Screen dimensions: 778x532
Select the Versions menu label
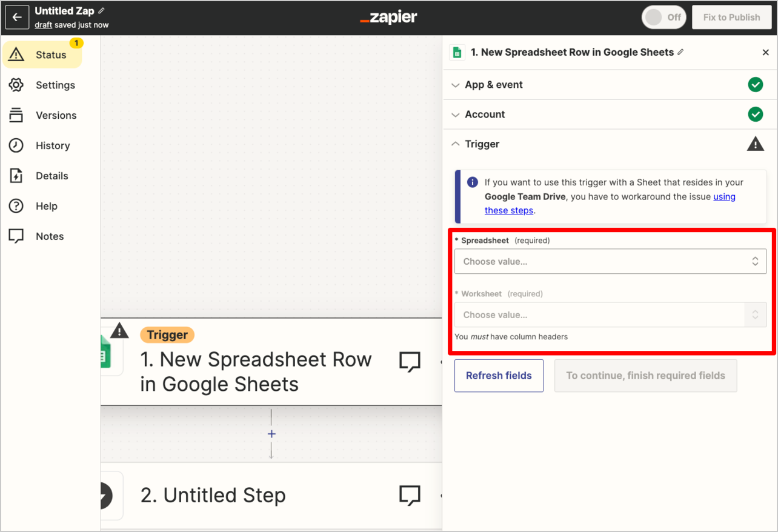click(56, 115)
